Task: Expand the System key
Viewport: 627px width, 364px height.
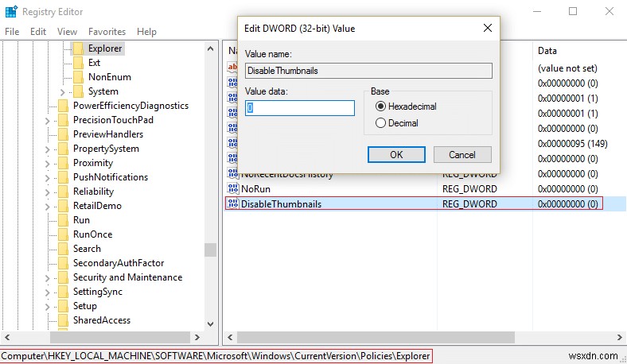Action: point(62,92)
